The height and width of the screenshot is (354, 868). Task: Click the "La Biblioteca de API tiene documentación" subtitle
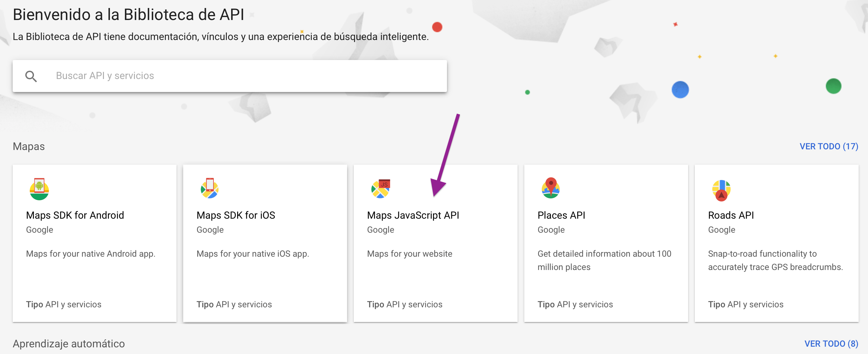click(x=221, y=36)
